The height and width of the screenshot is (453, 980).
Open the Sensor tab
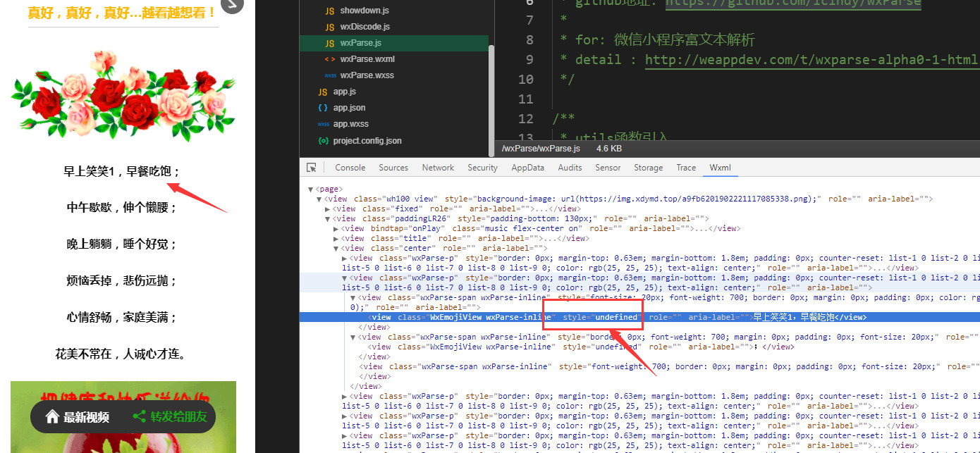click(608, 168)
